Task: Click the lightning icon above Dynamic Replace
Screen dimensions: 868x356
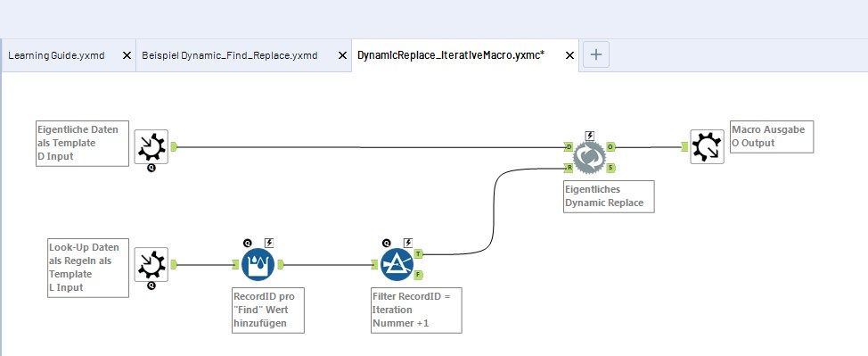Action: coord(590,136)
